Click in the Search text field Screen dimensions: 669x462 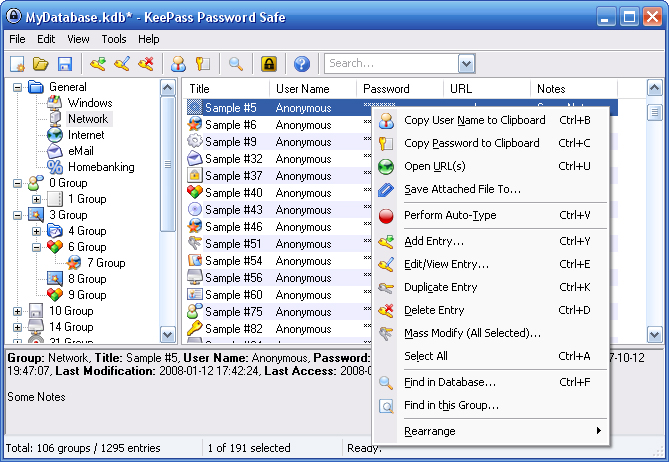[392, 64]
